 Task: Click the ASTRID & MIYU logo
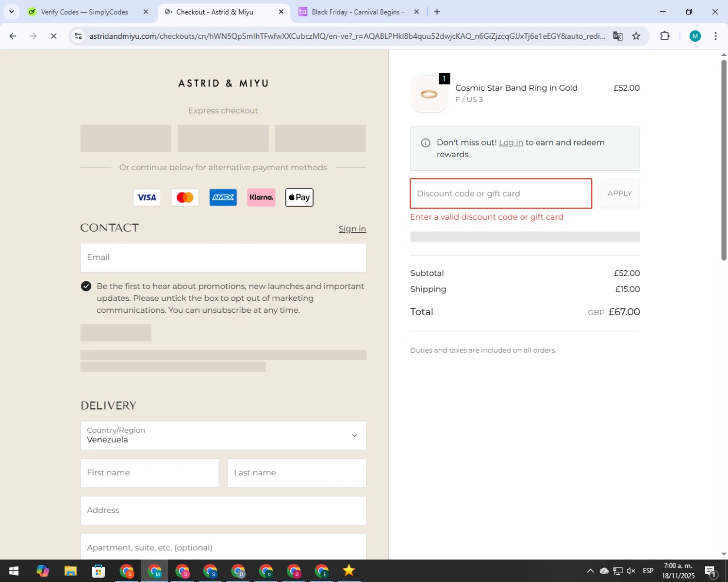(223, 83)
